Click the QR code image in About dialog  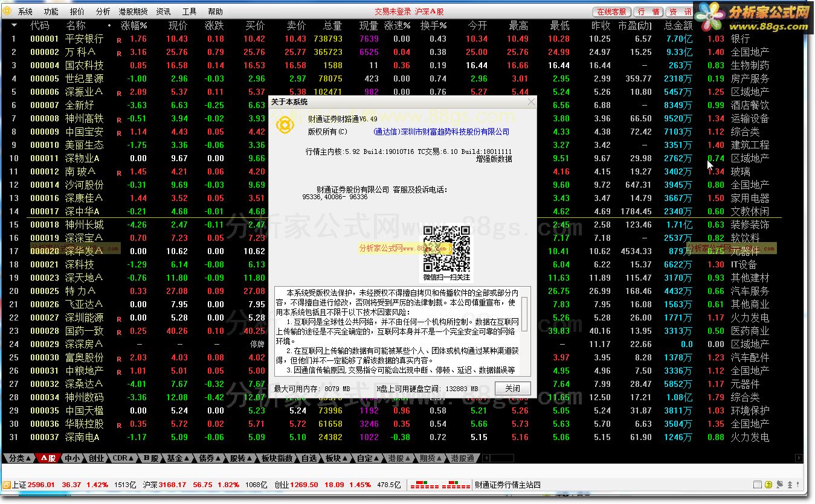point(446,249)
